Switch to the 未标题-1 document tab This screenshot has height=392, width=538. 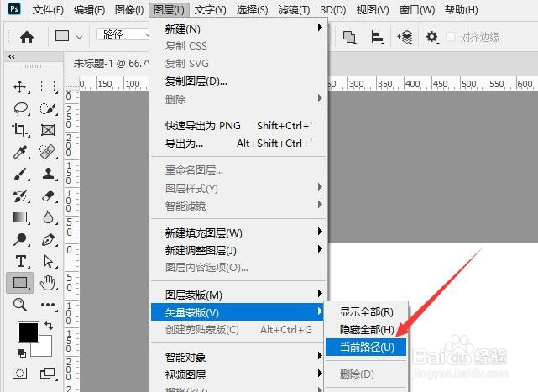coord(111,63)
